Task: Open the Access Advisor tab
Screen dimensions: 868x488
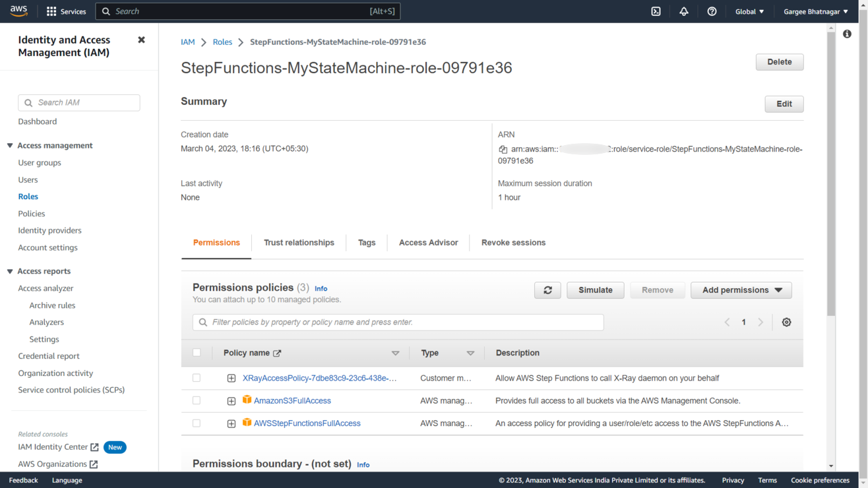Action: pos(428,243)
